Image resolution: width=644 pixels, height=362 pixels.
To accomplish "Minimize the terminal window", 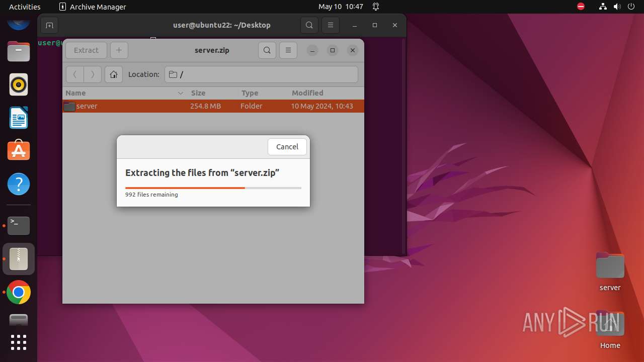I will pos(355,25).
